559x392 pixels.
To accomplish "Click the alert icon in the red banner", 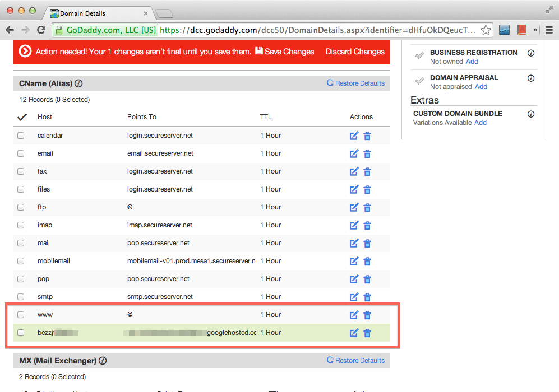I will coord(24,52).
